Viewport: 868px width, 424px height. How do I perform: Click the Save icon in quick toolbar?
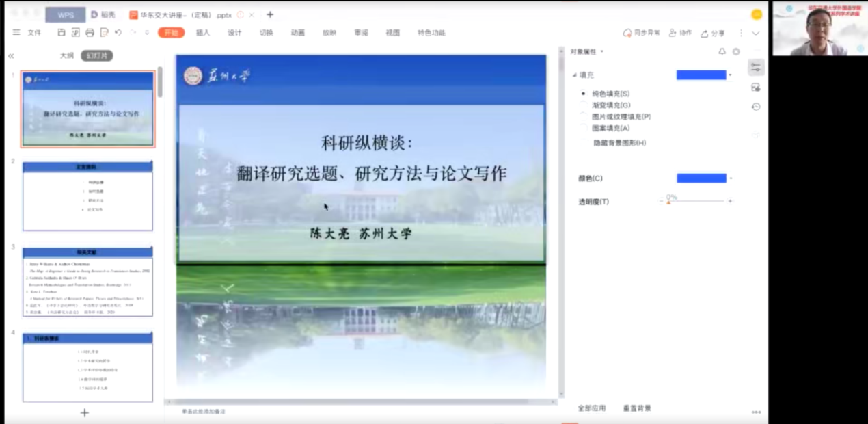[x=62, y=33]
